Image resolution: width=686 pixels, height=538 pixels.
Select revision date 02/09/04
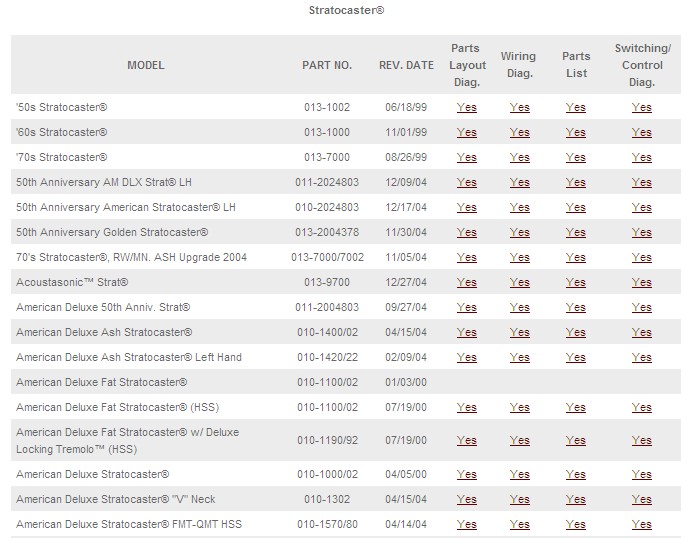coord(406,357)
